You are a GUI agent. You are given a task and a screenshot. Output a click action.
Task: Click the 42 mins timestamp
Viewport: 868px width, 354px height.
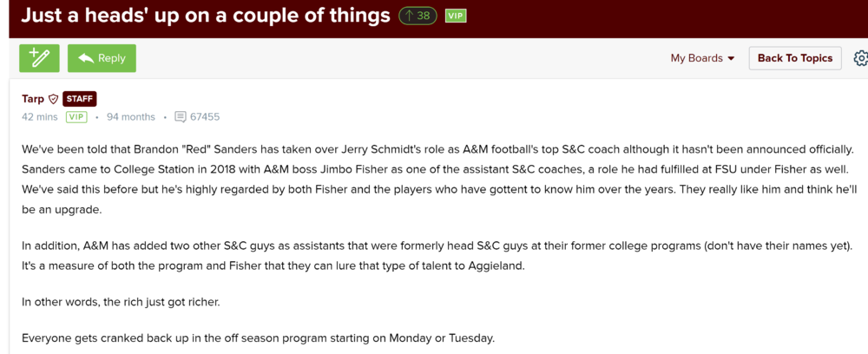click(40, 117)
